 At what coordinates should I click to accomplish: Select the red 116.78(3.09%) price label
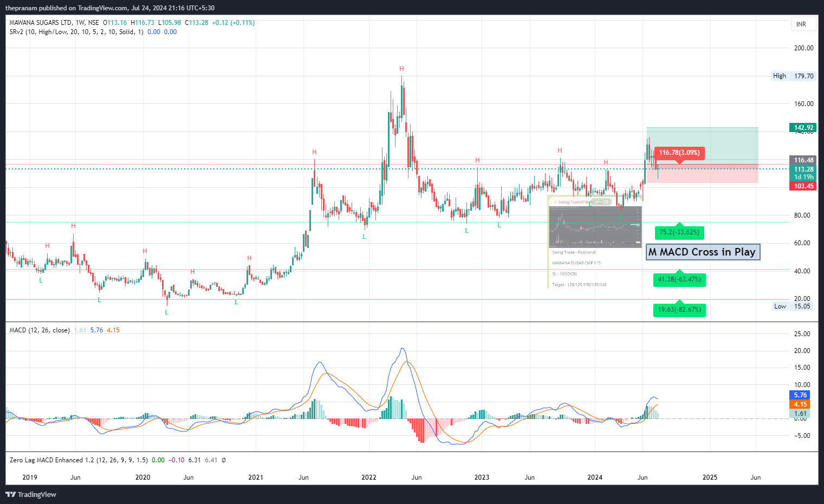pyautogui.click(x=679, y=153)
